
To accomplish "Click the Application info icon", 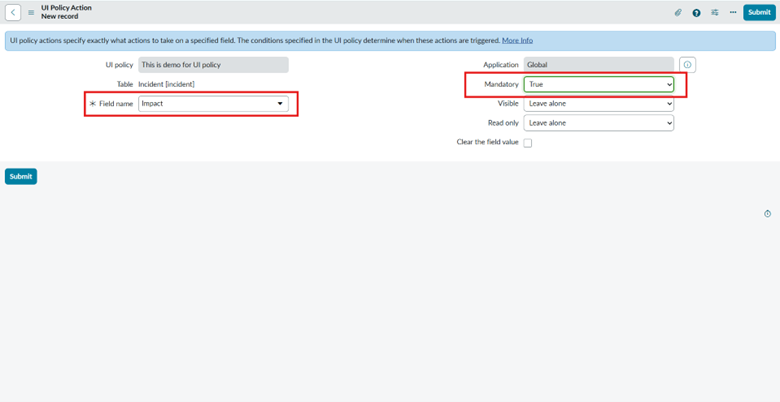I will coord(687,65).
